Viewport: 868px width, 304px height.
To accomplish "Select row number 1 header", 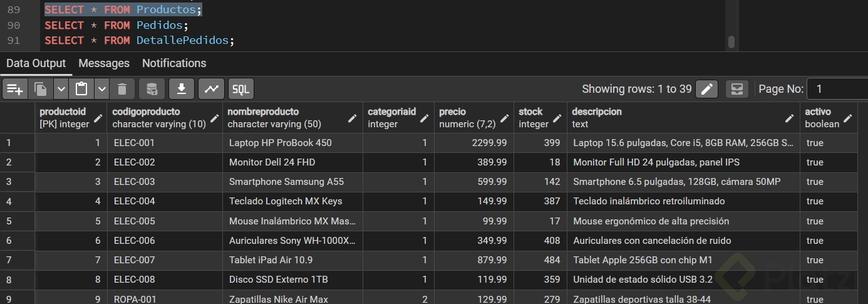I will (18, 143).
